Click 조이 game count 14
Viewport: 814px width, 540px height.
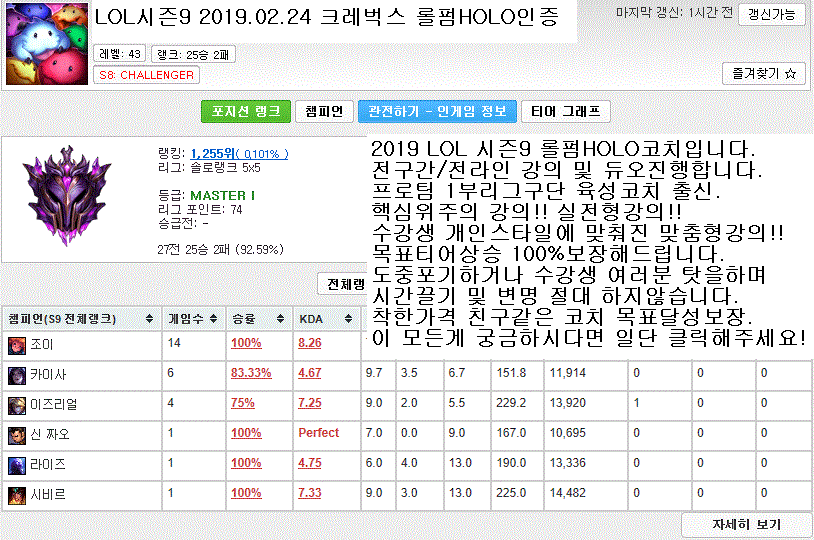coord(174,343)
